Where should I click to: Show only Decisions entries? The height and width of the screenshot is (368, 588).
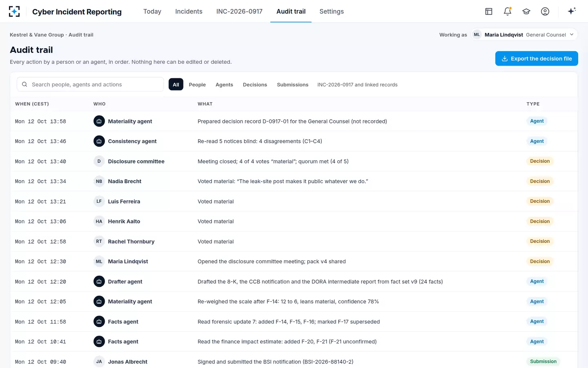click(x=255, y=85)
